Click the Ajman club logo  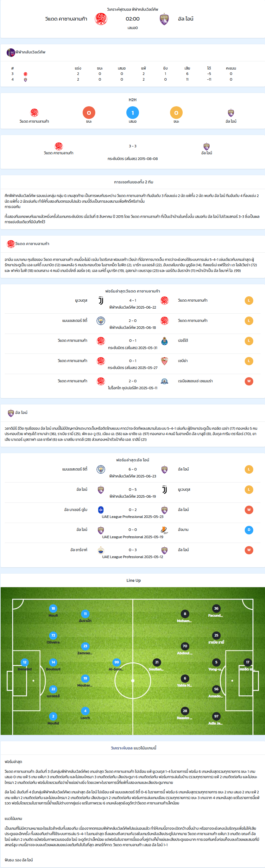point(164,530)
